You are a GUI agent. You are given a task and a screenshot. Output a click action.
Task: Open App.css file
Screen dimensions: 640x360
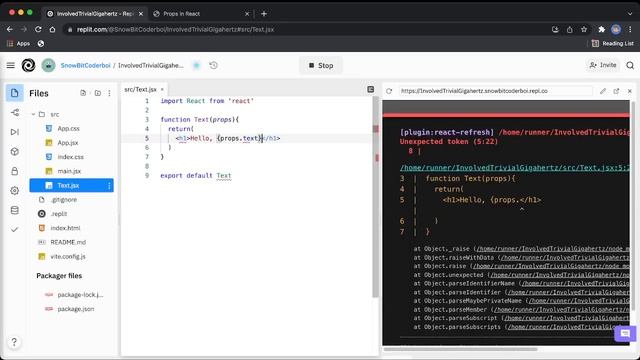pyautogui.click(x=68, y=129)
